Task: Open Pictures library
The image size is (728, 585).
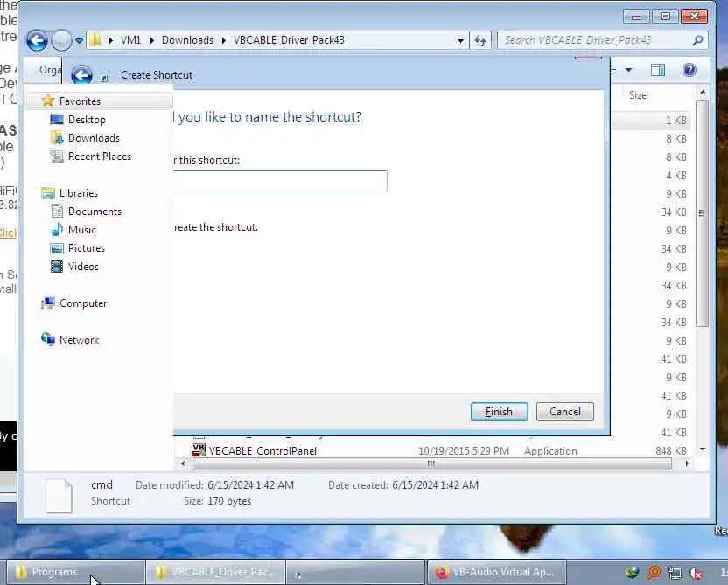Action: [87, 248]
